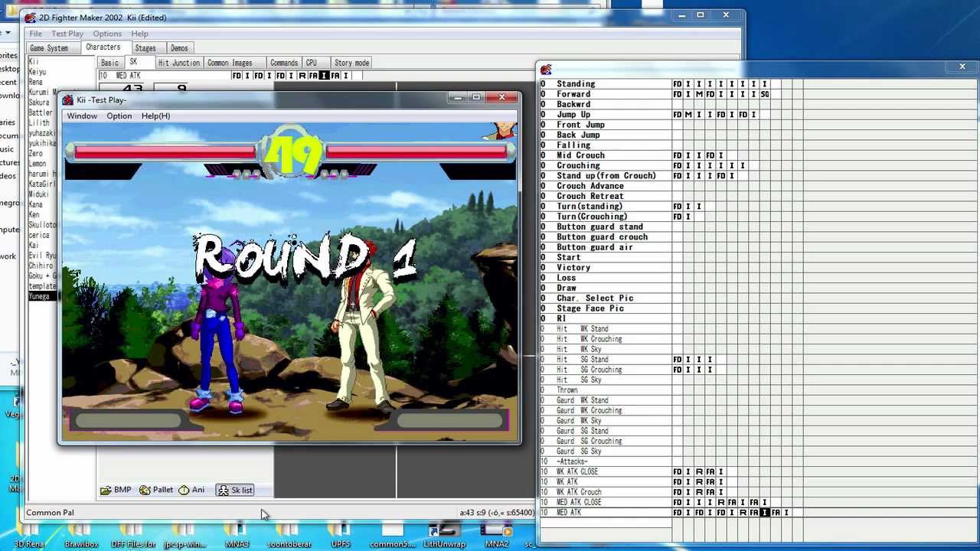This screenshot has width=980, height=551.
Task: Select character Sakura in the list
Action: pyautogui.click(x=42, y=103)
